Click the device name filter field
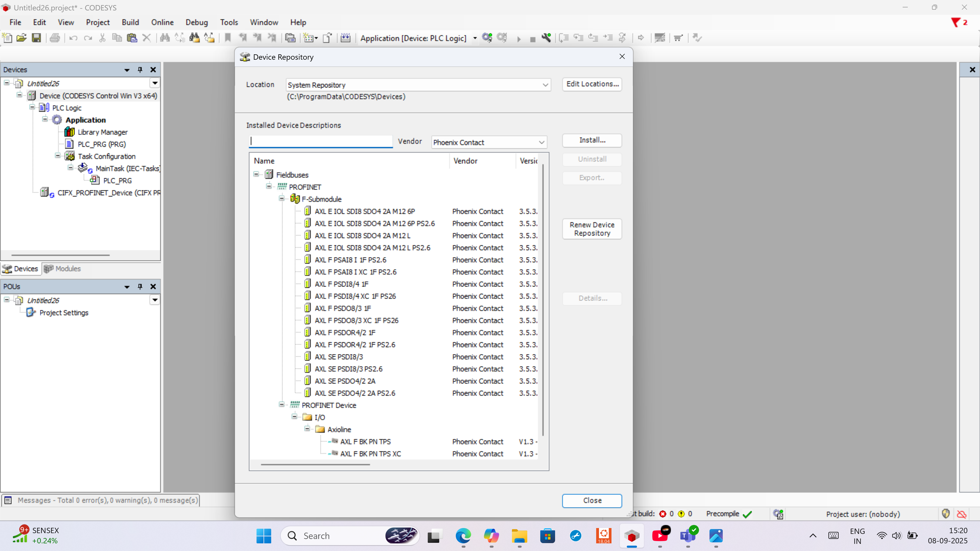 pos(321,142)
